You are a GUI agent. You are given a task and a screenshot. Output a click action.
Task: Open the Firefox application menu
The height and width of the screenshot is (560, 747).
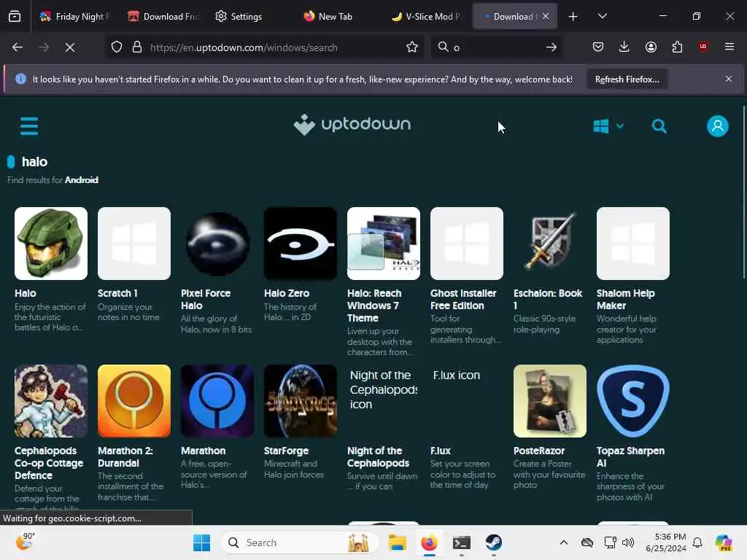coord(729,47)
